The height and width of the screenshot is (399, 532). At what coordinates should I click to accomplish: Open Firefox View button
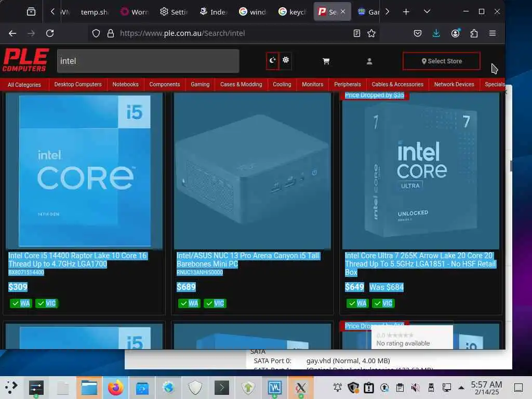click(31, 12)
